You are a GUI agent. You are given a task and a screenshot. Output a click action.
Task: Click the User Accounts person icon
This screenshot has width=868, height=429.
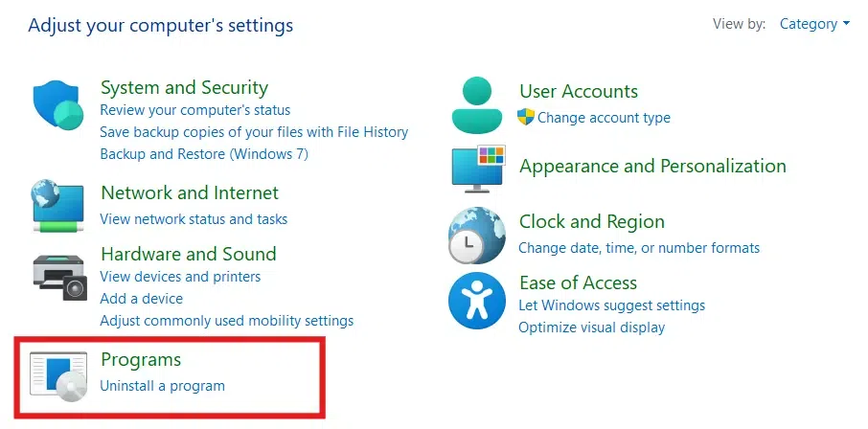click(x=477, y=104)
